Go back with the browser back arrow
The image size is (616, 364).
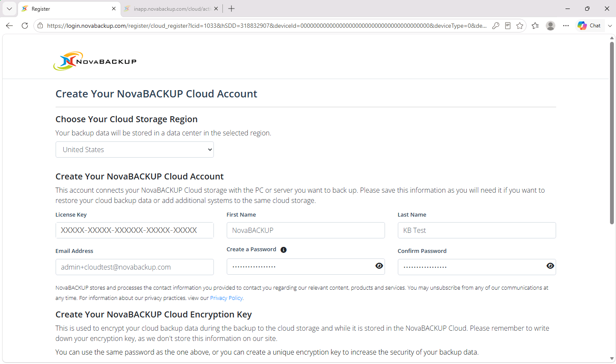(x=9, y=26)
